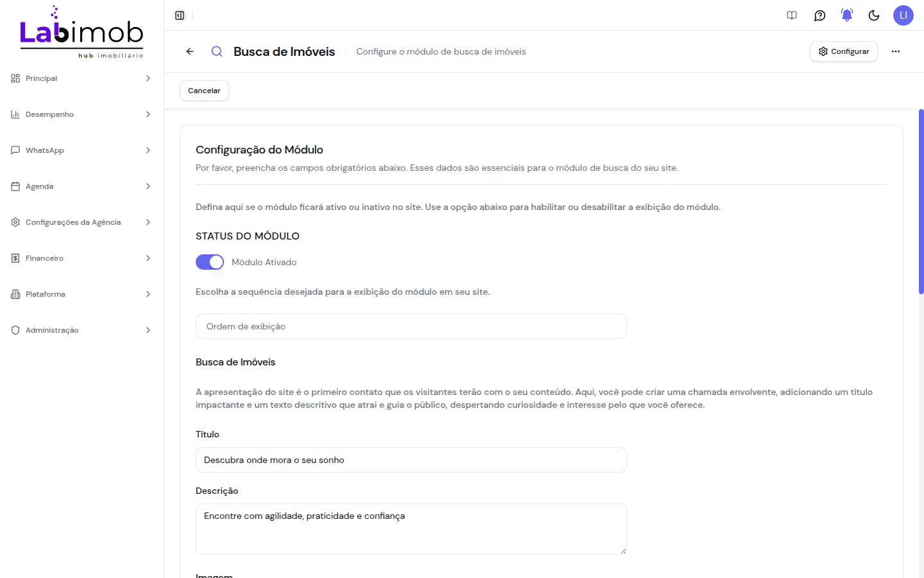This screenshot has width=924, height=578.
Task: Click the Busca de Imóveis page title
Action: pyautogui.click(x=284, y=51)
